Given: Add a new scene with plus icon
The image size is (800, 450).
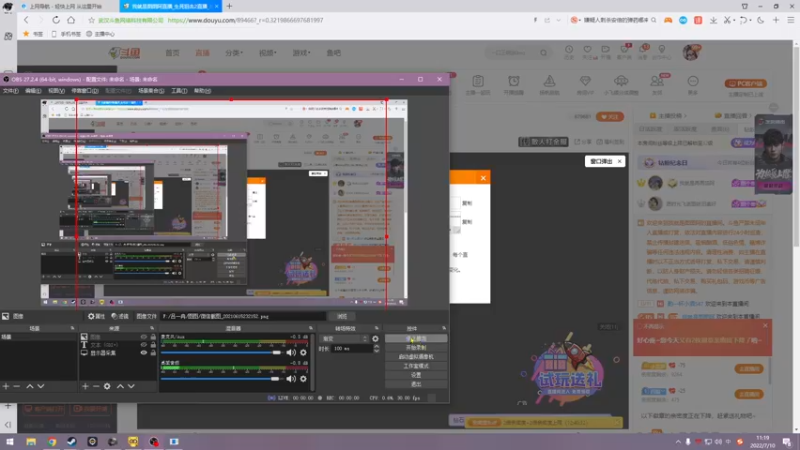Looking at the screenshot, I should click(x=6, y=386).
